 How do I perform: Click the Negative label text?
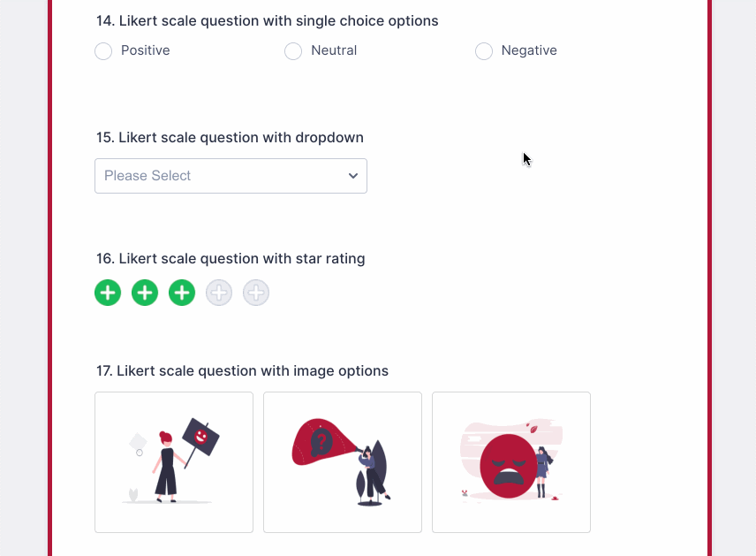(529, 50)
